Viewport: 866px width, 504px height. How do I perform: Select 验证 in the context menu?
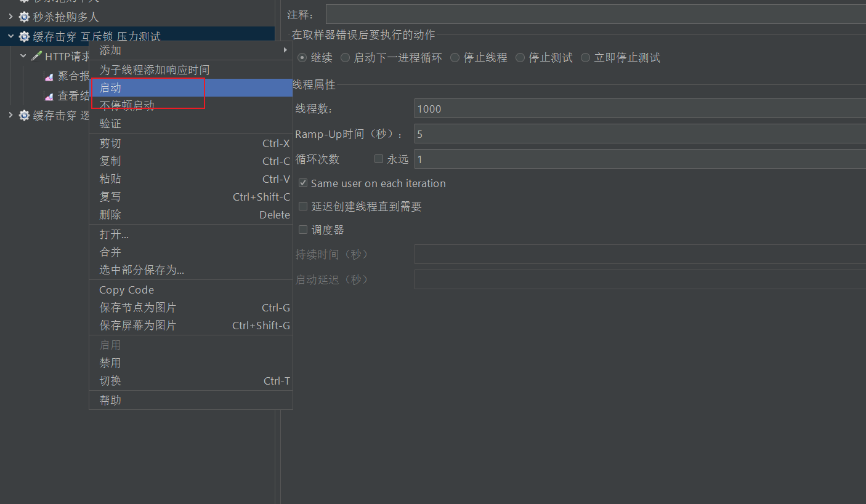pyautogui.click(x=191, y=123)
